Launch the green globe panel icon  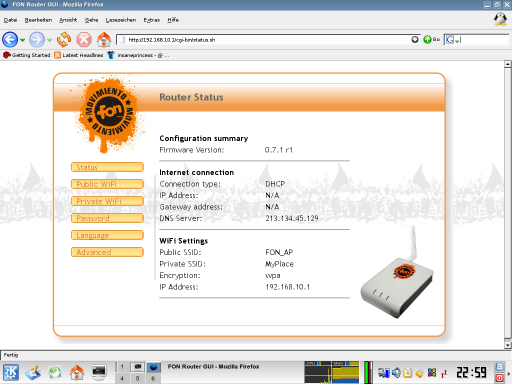[55, 372]
